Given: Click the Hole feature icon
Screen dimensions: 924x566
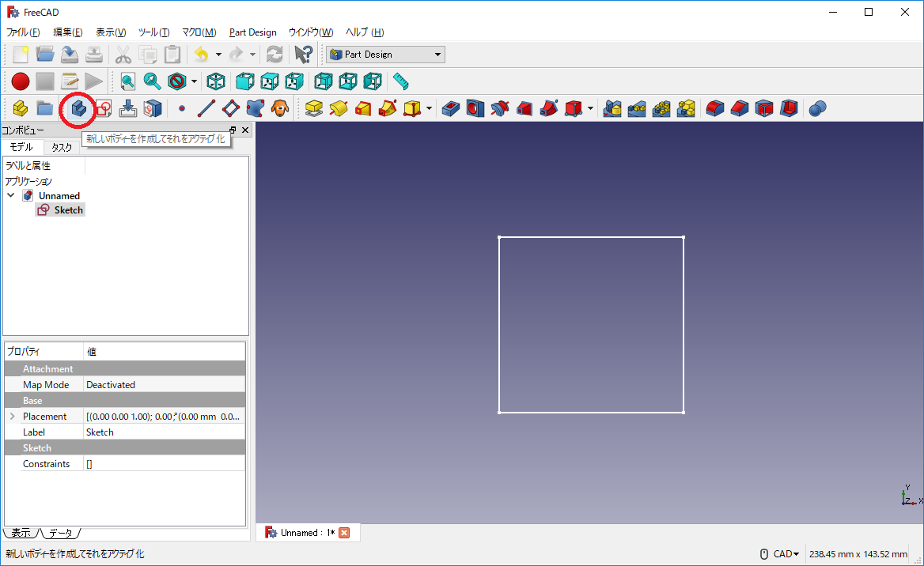Looking at the screenshot, I should [x=475, y=108].
